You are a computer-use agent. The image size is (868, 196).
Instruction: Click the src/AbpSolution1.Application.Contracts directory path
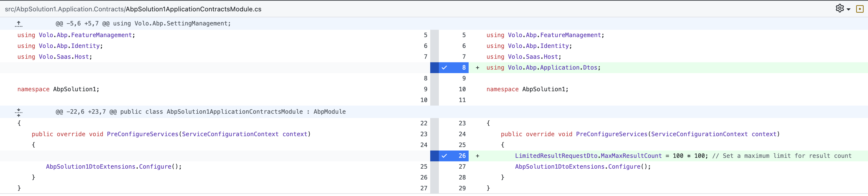[x=64, y=9]
